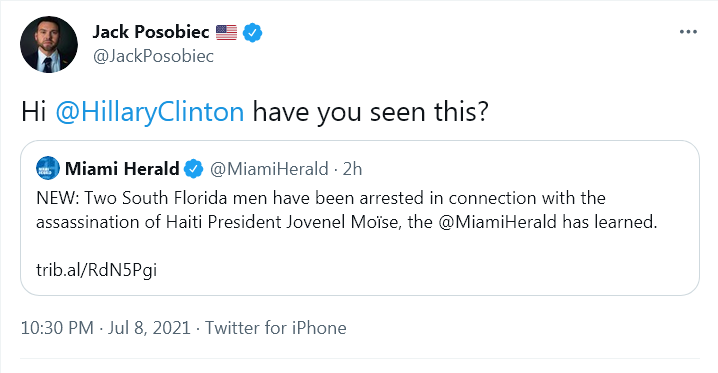Click the 'assassination of Haiti President' text line
Viewport: 718px width, 373px height.
pos(347,222)
